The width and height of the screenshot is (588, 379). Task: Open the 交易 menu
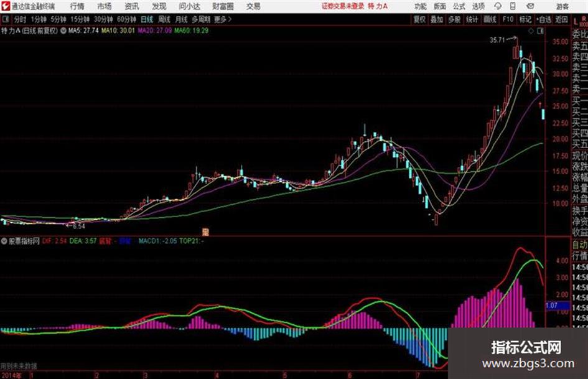(x=253, y=6)
